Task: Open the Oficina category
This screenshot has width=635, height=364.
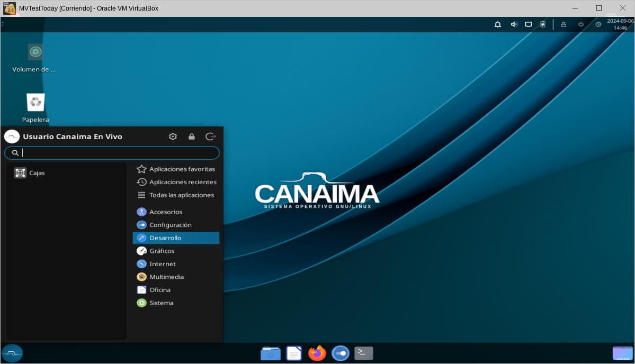Action: [176, 289]
